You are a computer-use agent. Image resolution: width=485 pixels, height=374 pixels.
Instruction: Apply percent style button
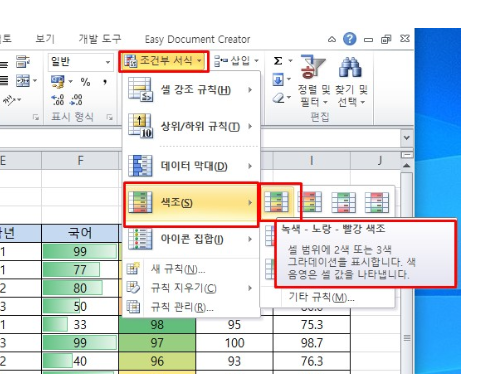tap(85, 82)
